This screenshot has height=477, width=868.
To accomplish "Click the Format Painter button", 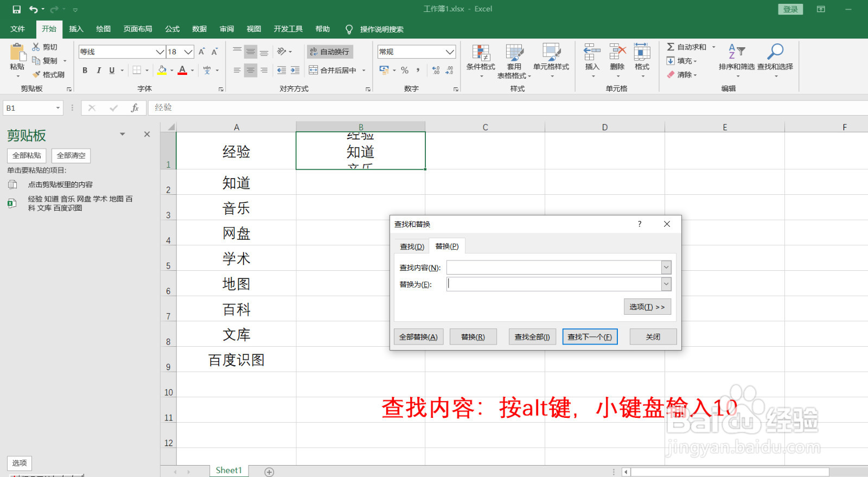I will click(x=48, y=75).
